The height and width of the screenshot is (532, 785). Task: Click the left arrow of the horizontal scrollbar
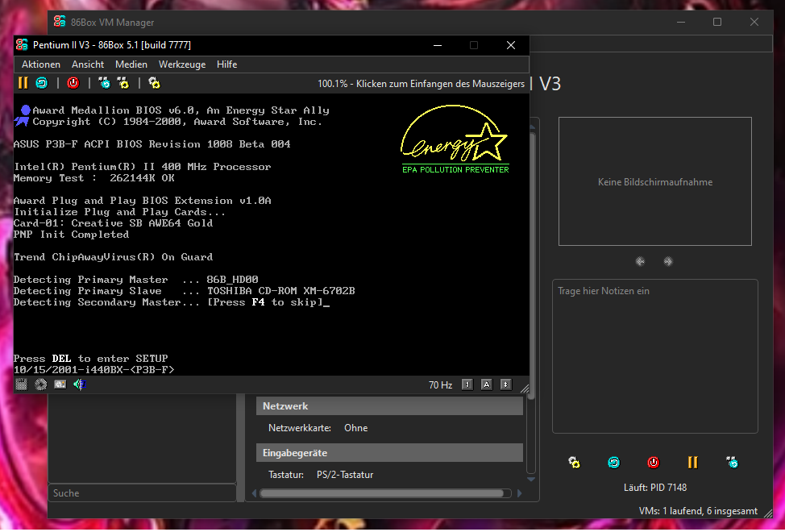(x=254, y=493)
